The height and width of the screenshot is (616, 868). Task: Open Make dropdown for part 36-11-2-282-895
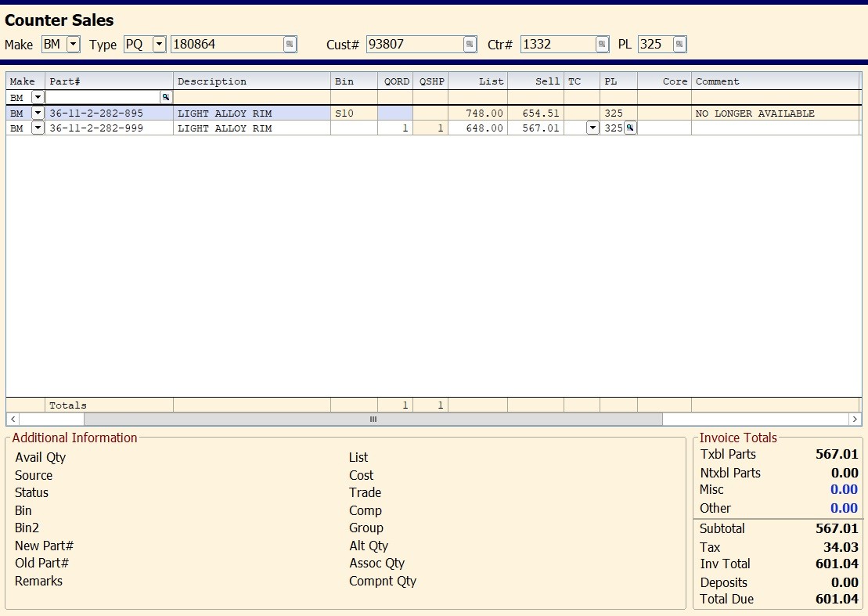click(38, 113)
